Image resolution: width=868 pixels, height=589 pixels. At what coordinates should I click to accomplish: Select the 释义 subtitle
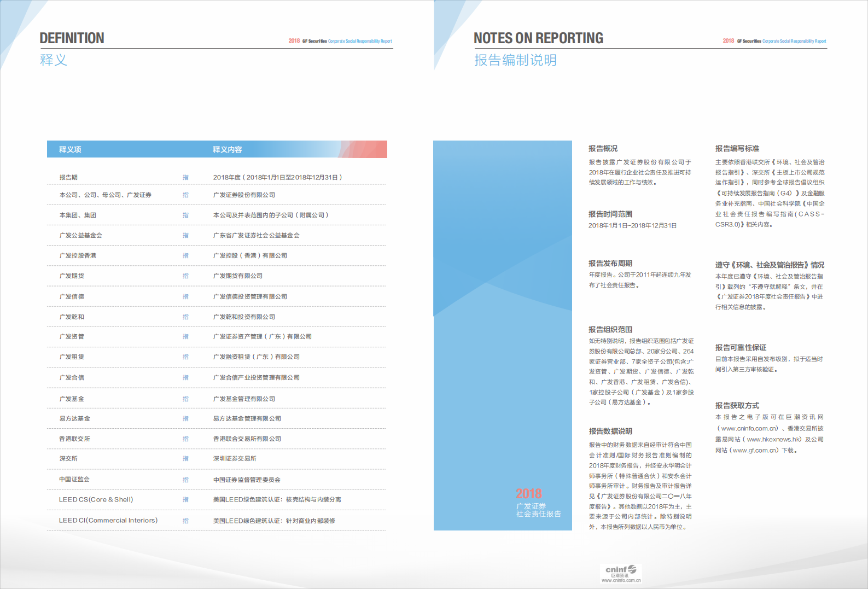tap(54, 60)
